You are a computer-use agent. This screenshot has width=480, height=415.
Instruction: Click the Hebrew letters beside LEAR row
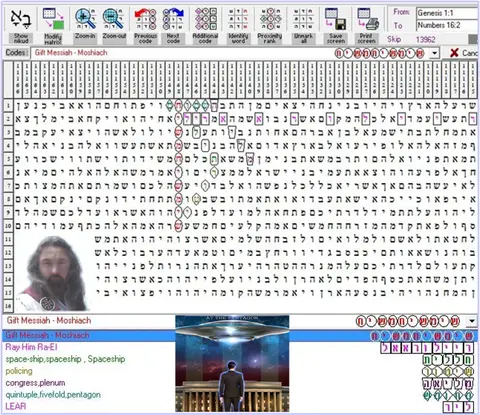point(459,407)
